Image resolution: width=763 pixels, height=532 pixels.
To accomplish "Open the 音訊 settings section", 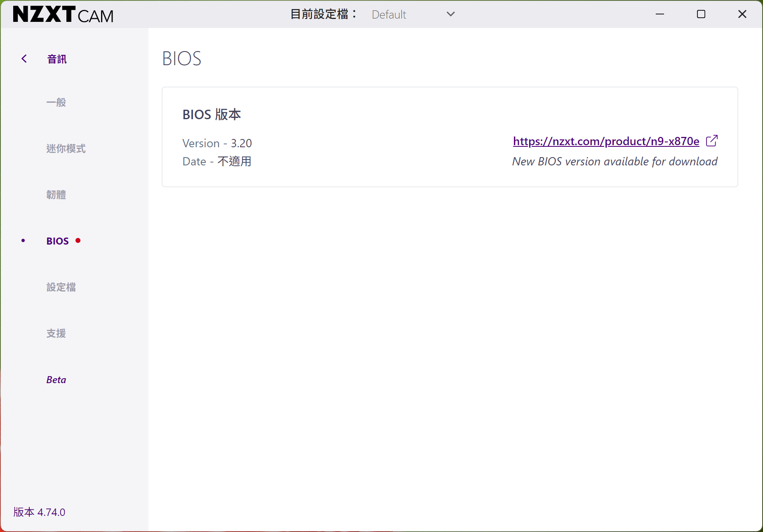I will pyautogui.click(x=57, y=59).
